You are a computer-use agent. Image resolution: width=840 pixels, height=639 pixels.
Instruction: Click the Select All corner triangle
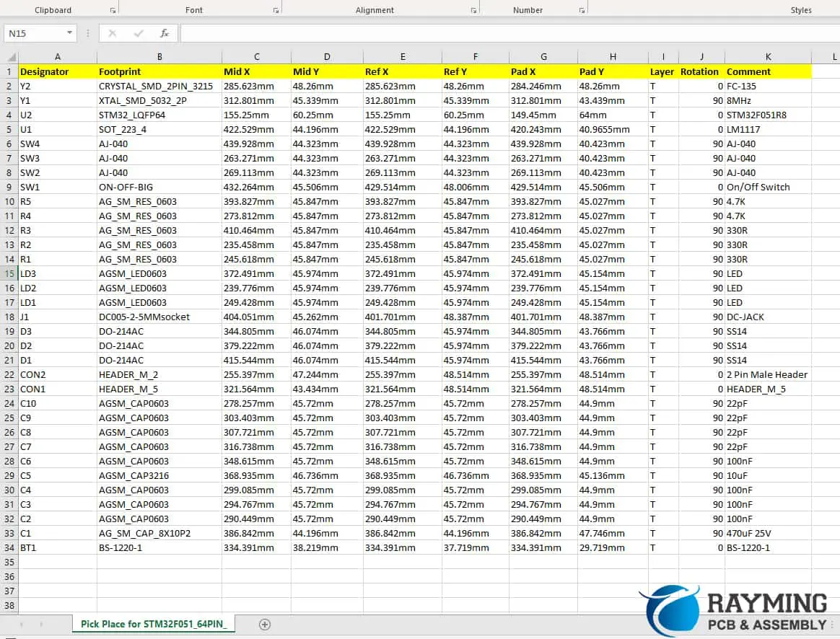(11, 57)
